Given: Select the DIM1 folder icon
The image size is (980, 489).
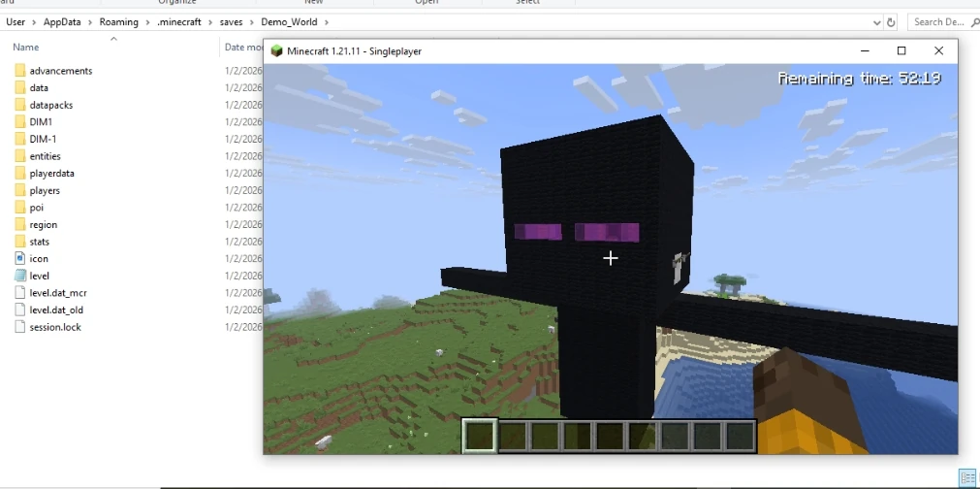Looking at the screenshot, I should 19,122.
